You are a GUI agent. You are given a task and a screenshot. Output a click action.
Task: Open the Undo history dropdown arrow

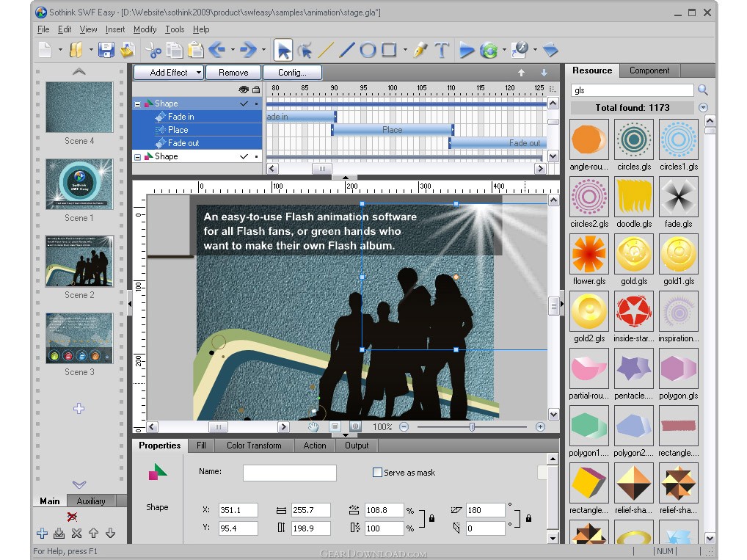233,50
